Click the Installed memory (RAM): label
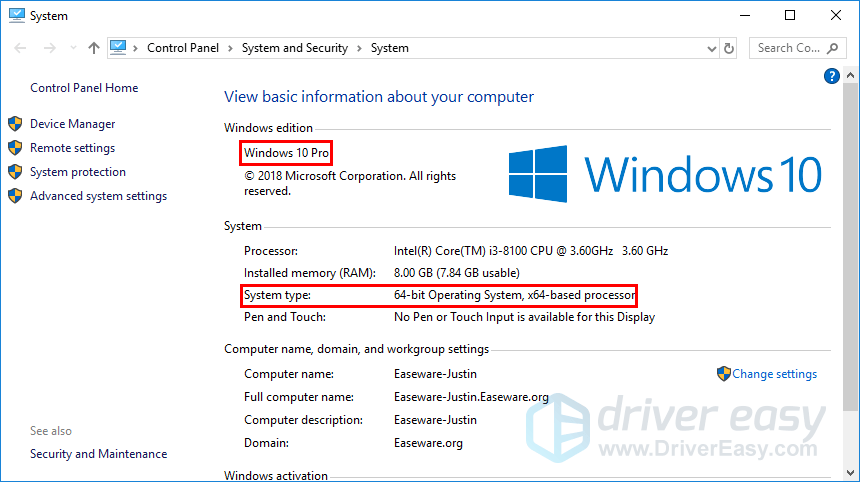This screenshot has height=482, width=860. click(310, 273)
